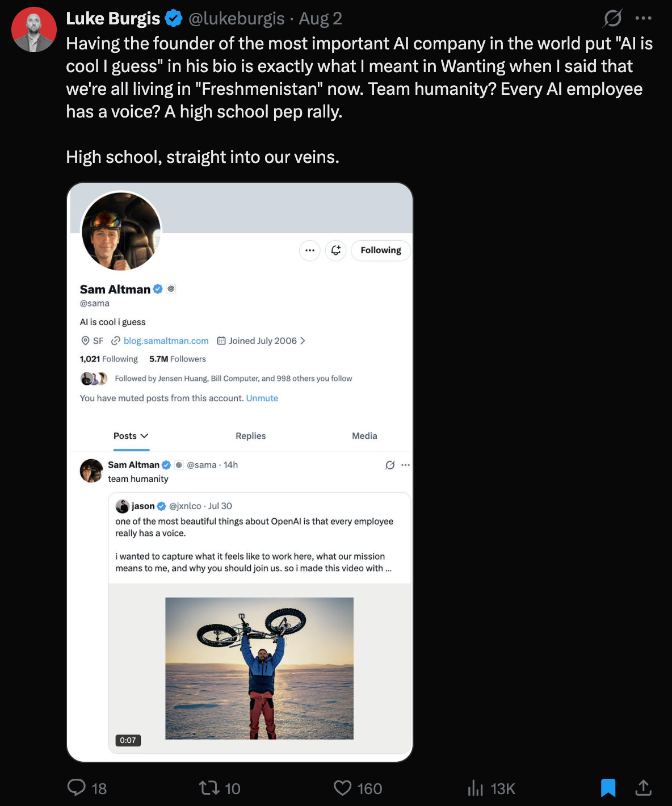Switch to the Media tab
The width and height of the screenshot is (672, 806).
coord(364,436)
